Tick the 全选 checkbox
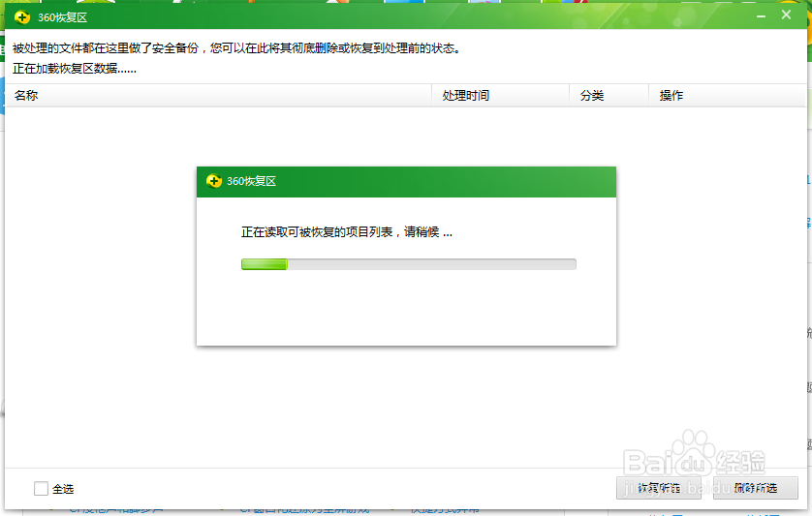 pyautogui.click(x=41, y=488)
